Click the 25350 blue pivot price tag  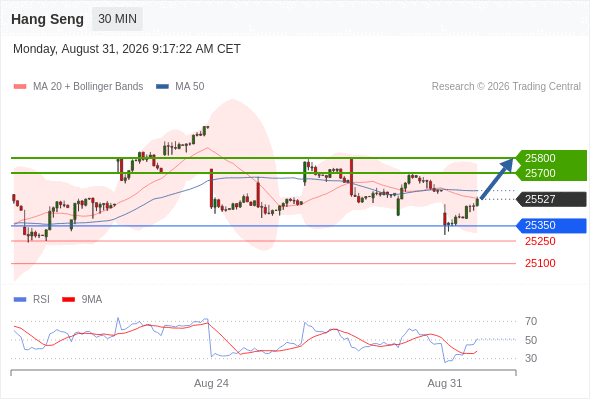[551, 225]
